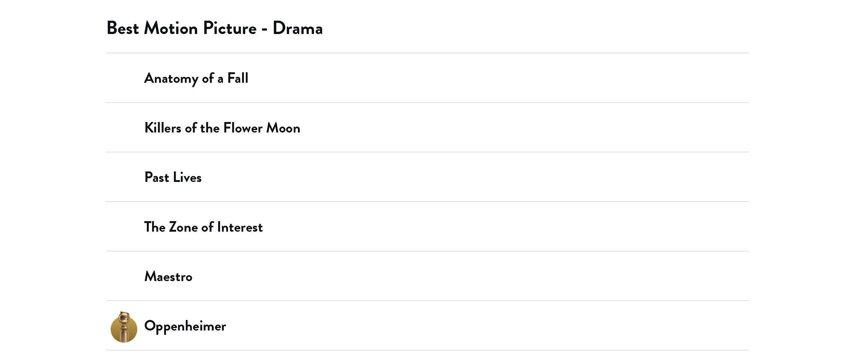The height and width of the screenshot is (362, 868).
Task: Click the word Best in the heading
Action: tap(123, 28)
